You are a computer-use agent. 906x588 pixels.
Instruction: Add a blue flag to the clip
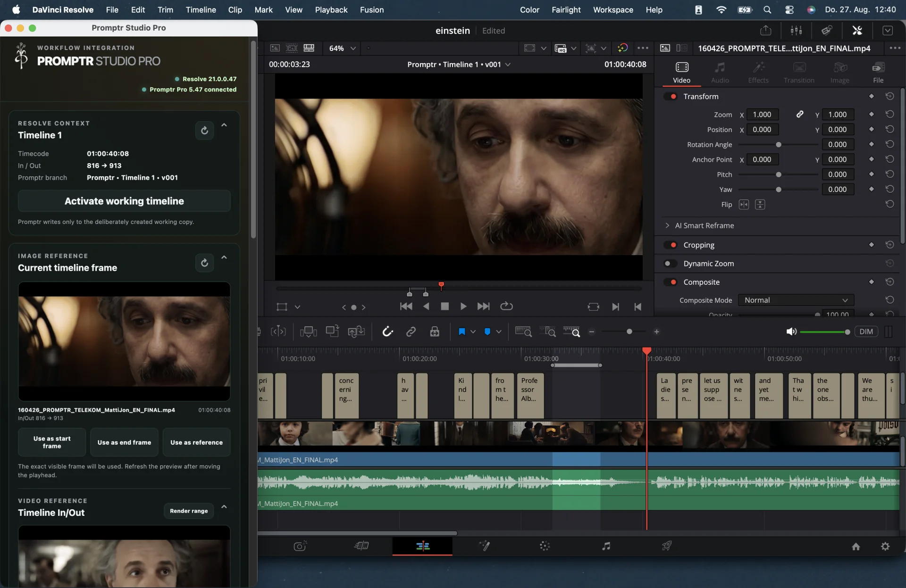pos(461,332)
